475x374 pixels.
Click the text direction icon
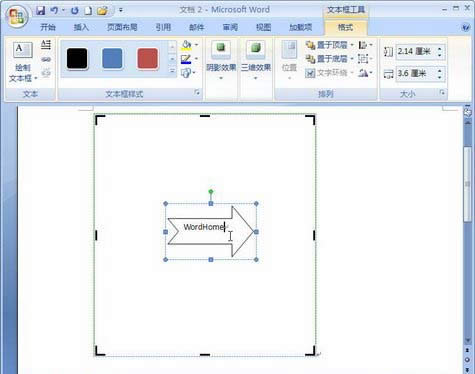coord(46,45)
